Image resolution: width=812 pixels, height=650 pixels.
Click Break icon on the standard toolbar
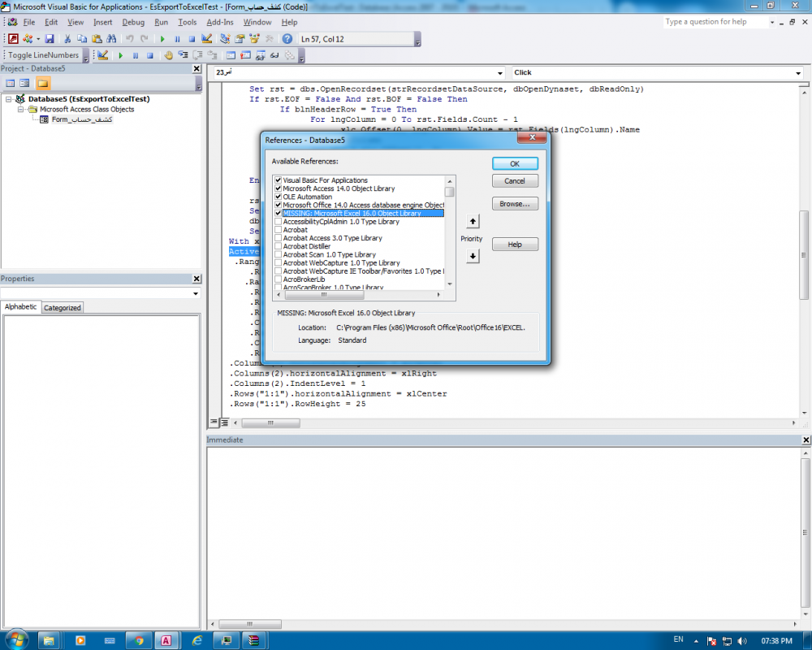coord(177,39)
